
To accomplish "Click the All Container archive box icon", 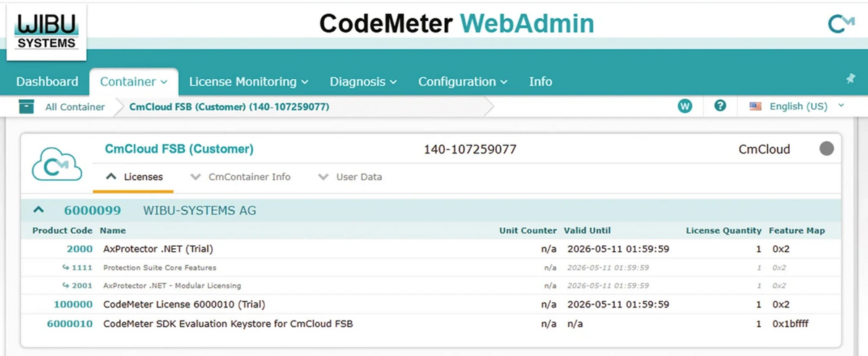I will click(x=27, y=107).
